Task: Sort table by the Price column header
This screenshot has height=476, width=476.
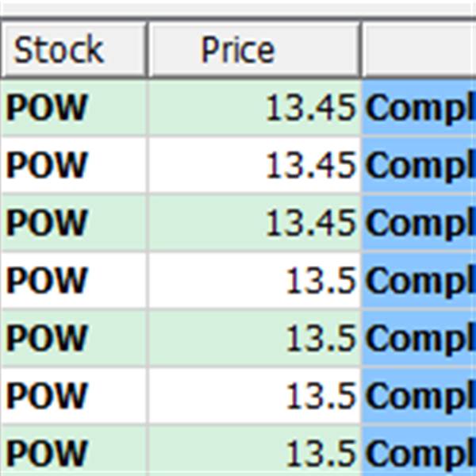Action: click(x=255, y=49)
